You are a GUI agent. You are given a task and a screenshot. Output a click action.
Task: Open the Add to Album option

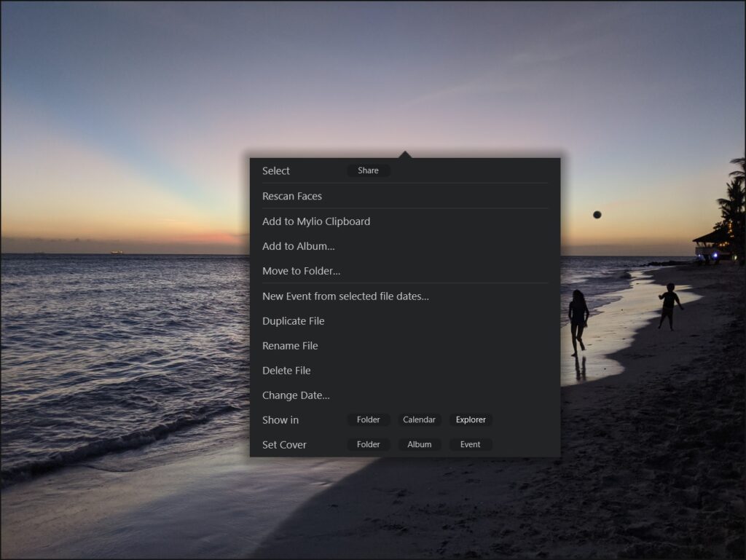298,246
